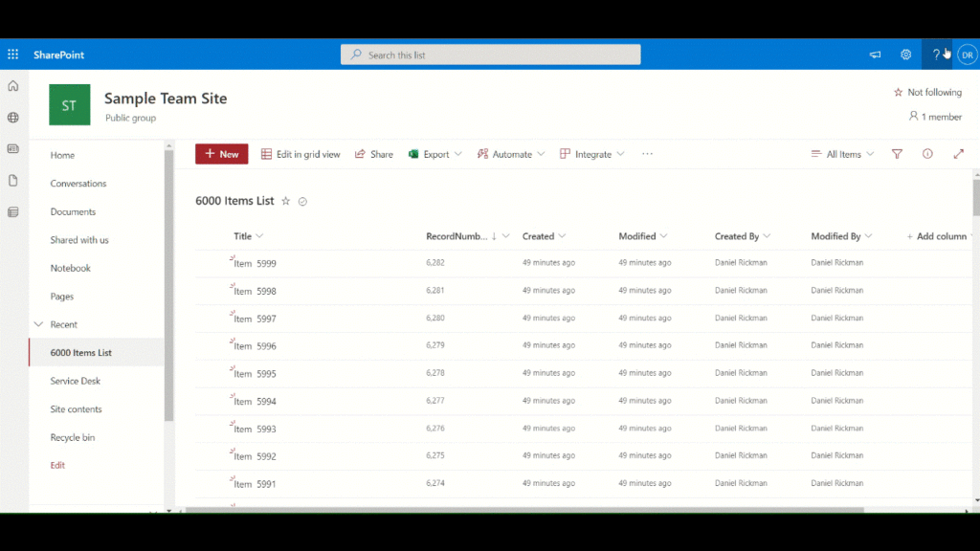Click the Search this list field
The image size is (980, 551).
pyautogui.click(x=490, y=55)
